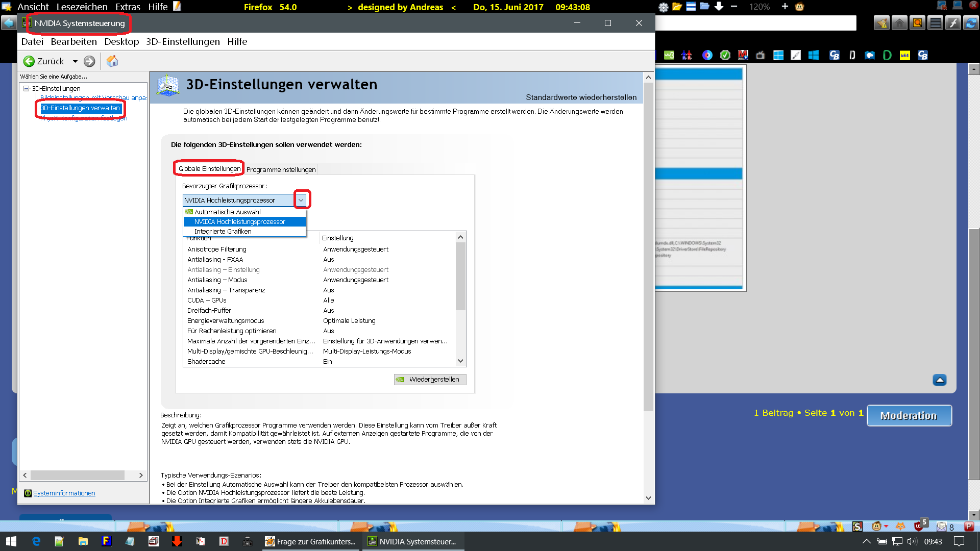Toggle the Grafikprozessor dropdown arrow

(x=301, y=200)
